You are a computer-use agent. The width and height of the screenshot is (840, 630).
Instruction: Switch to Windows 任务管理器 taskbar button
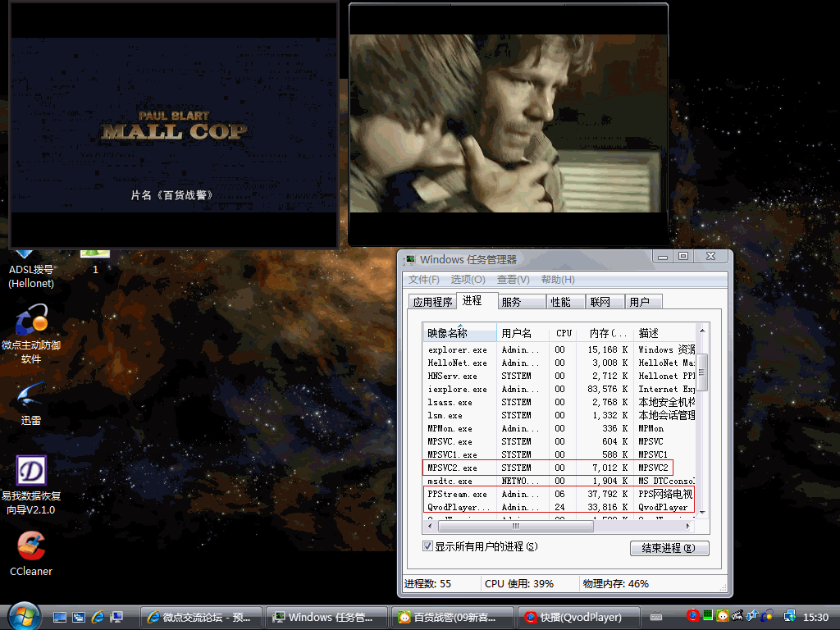click(x=326, y=617)
